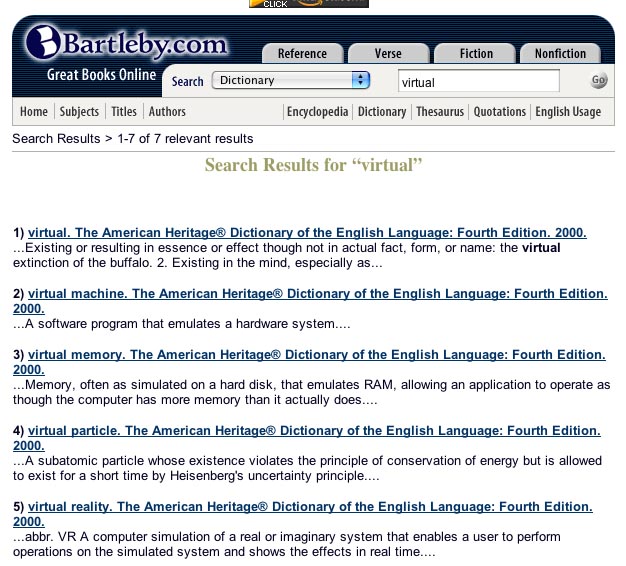Click the snippet about emulating RAM on a hard disk
This screenshot has height=566, width=626.
click(x=311, y=392)
